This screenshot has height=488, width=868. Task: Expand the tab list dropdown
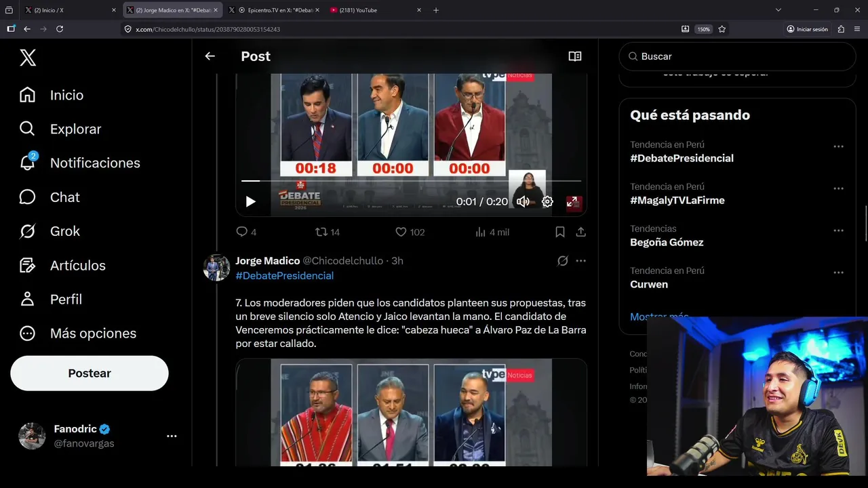[x=778, y=10]
